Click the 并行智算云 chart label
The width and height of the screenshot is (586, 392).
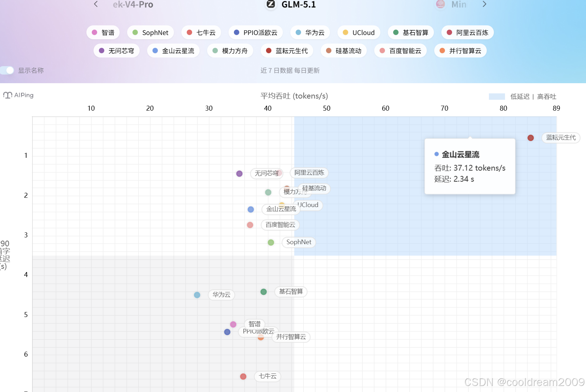[291, 337]
